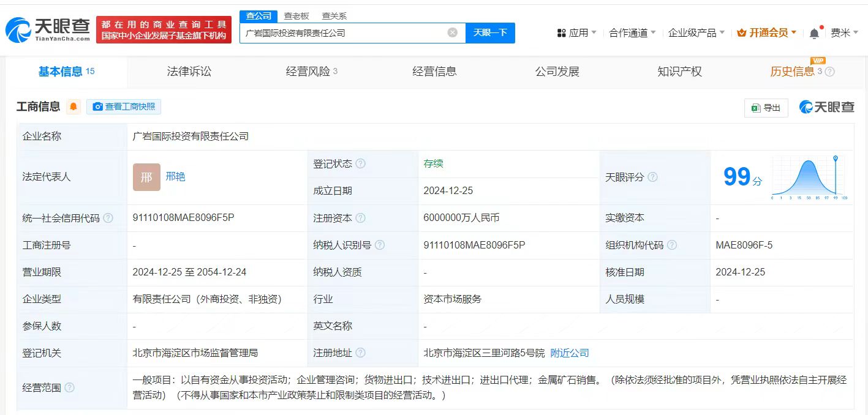Click help icon beside 天眼评分
Screen dimensions: 868x415
[x=652, y=177]
